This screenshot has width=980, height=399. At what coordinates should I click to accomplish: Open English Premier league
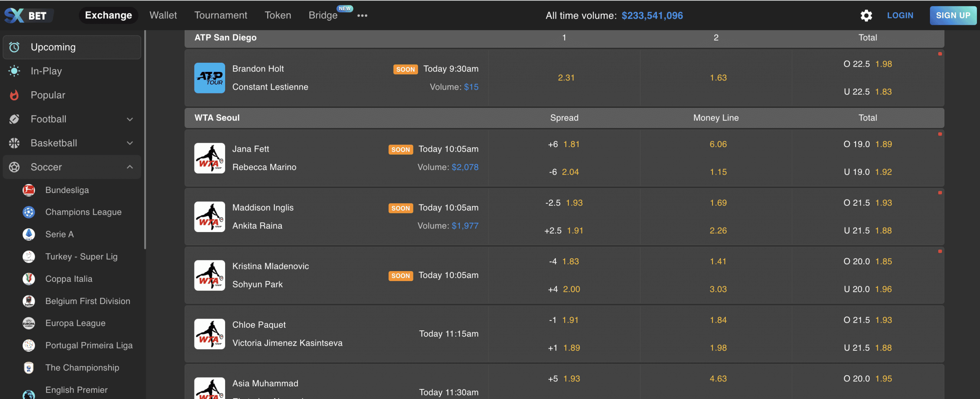(77, 390)
